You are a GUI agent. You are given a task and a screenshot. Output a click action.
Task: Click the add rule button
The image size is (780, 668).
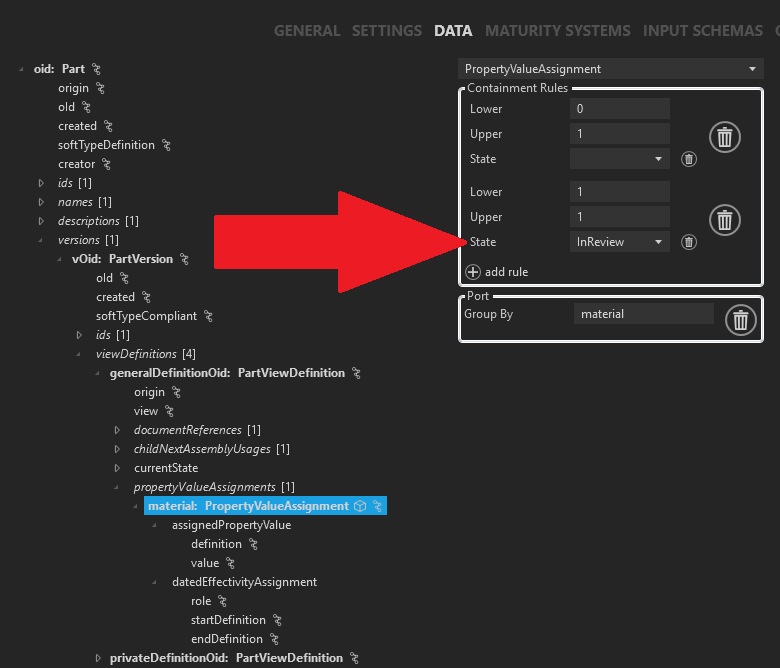[497, 272]
